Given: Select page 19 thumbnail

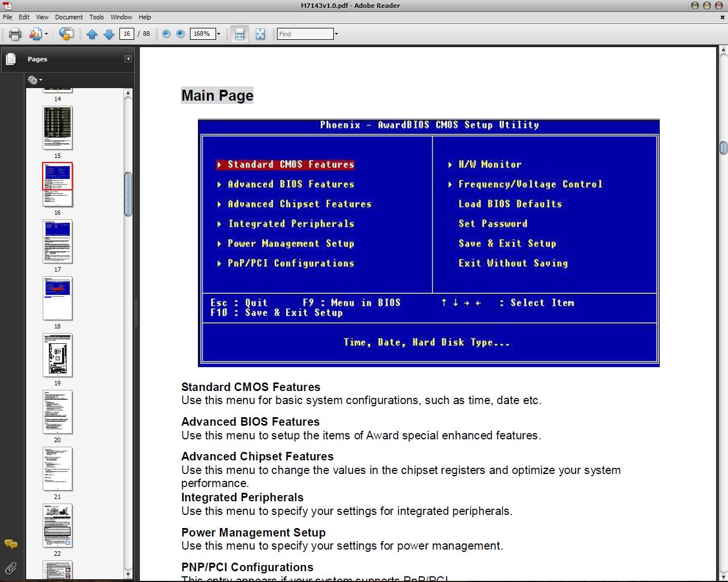Looking at the screenshot, I should pos(57,355).
